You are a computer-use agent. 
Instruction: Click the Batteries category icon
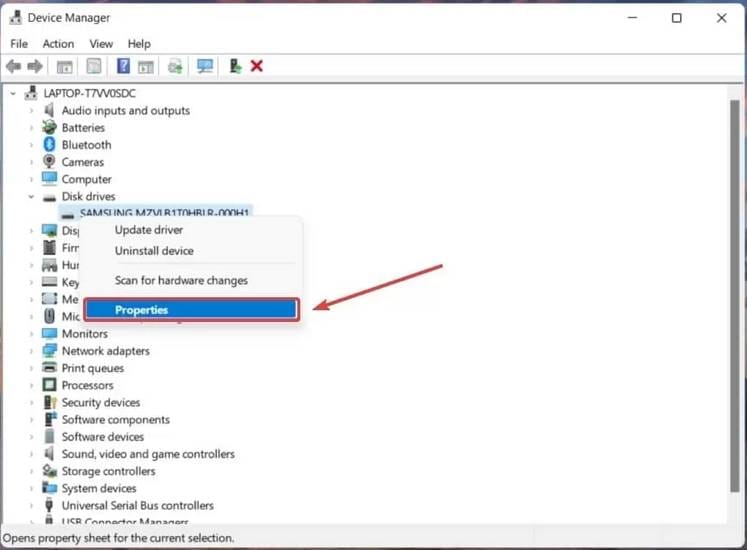point(49,127)
